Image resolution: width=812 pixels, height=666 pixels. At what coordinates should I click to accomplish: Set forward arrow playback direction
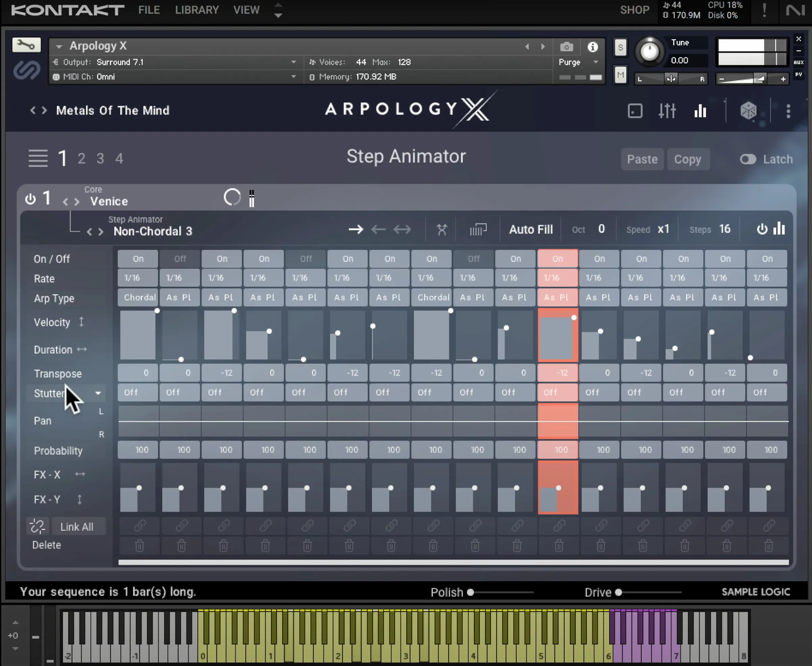(356, 230)
